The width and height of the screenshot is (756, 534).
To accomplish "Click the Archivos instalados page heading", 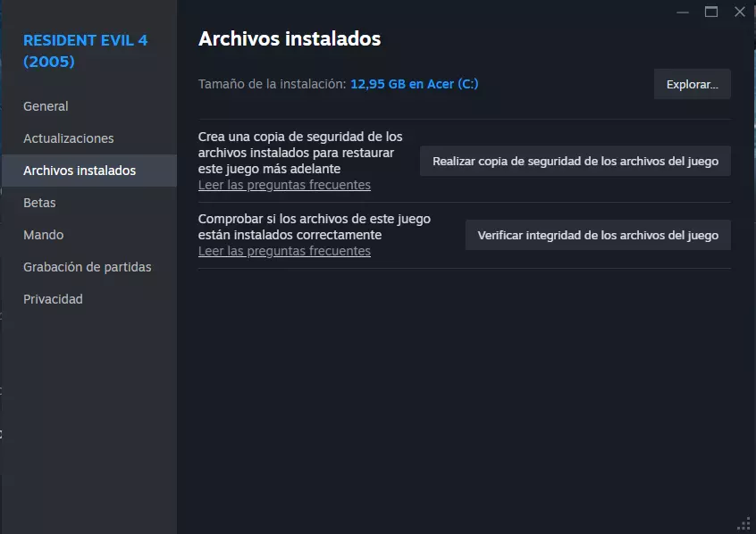I will click(x=290, y=39).
